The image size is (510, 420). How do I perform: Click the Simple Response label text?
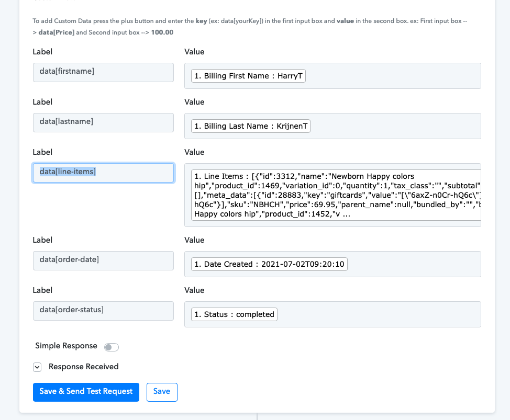(x=66, y=346)
